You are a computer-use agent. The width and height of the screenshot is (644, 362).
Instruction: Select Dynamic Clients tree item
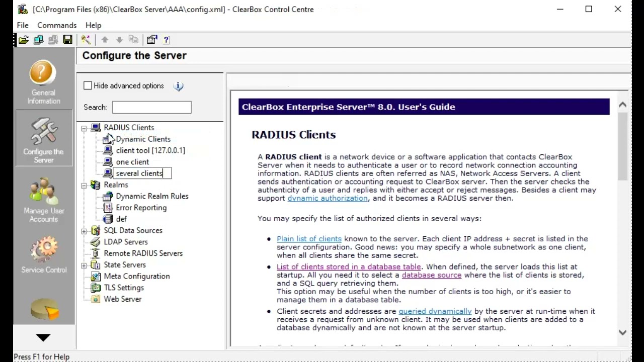point(143,139)
